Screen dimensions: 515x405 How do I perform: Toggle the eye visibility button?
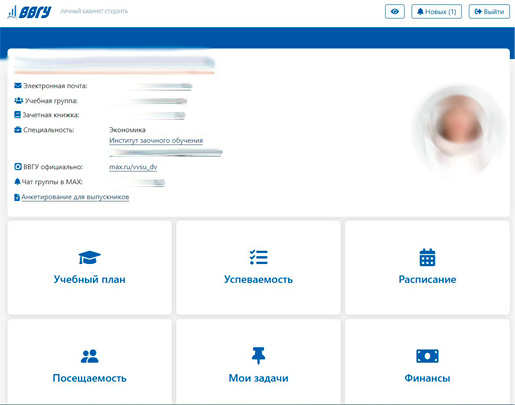(x=395, y=12)
